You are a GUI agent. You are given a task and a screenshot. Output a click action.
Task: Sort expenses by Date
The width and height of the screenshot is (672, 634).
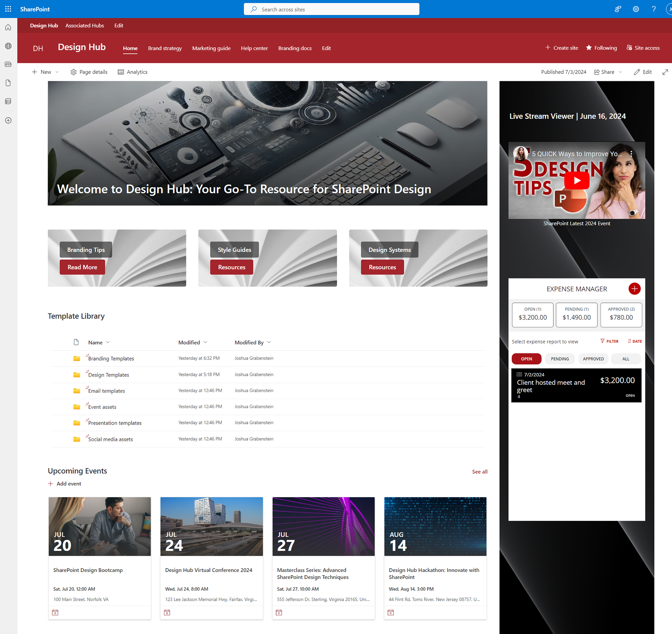click(635, 341)
